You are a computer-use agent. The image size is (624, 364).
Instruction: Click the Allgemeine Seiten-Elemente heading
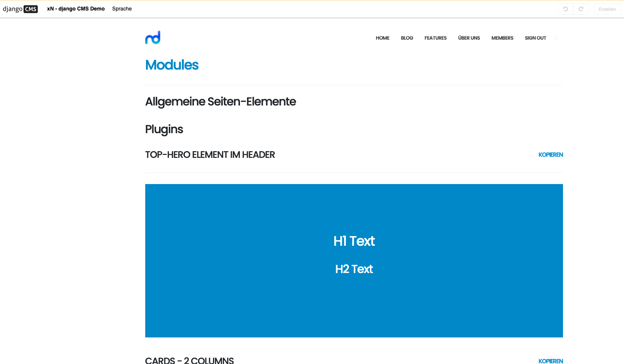[220, 101]
